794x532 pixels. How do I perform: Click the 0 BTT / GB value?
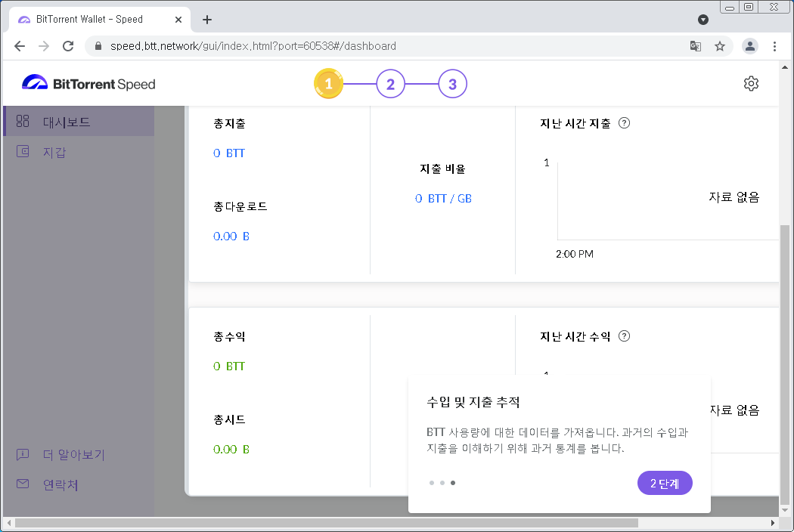click(x=444, y=199)
